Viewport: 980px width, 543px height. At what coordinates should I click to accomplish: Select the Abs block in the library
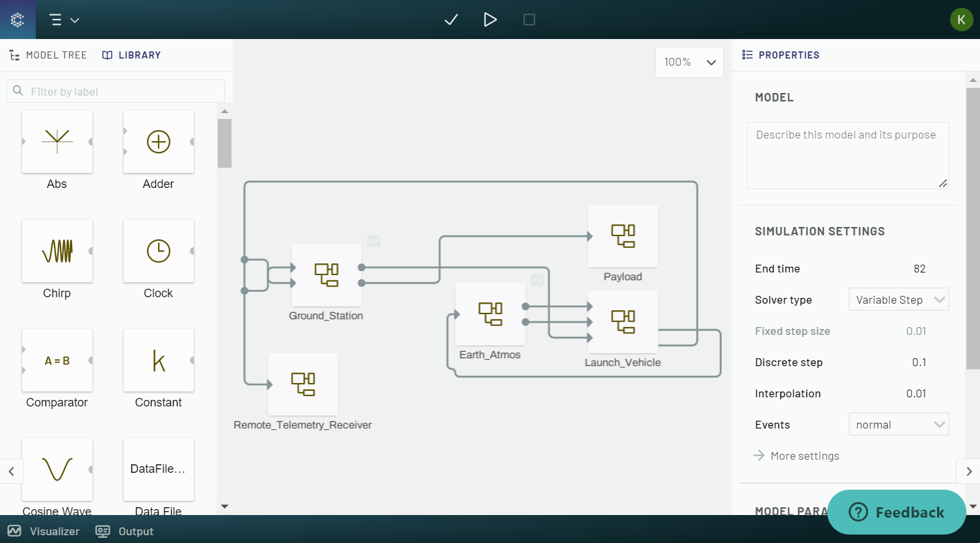(57, 142)
